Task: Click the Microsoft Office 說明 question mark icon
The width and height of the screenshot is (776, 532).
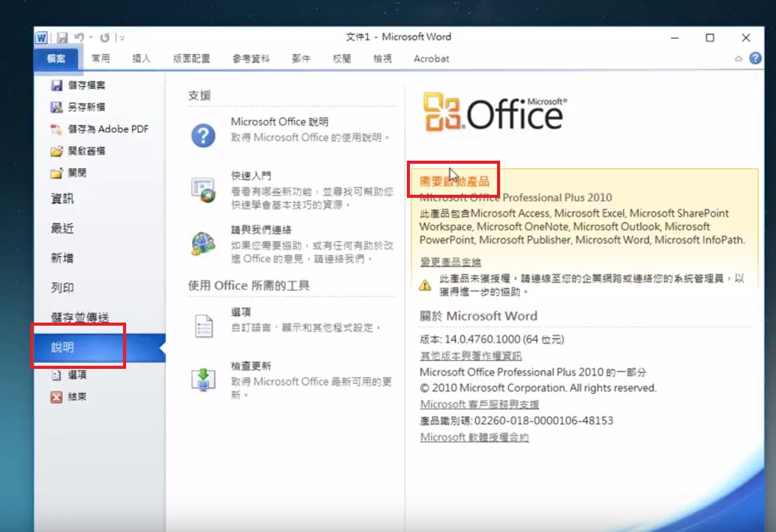Action: 203,135
